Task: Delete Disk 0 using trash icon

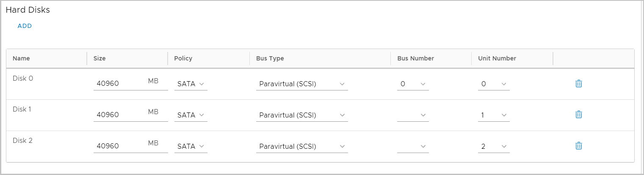Action: [x=578, y=84]
